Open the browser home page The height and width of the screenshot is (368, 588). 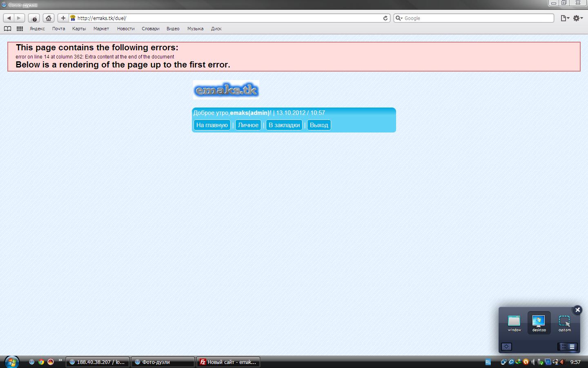coord(49,18)
